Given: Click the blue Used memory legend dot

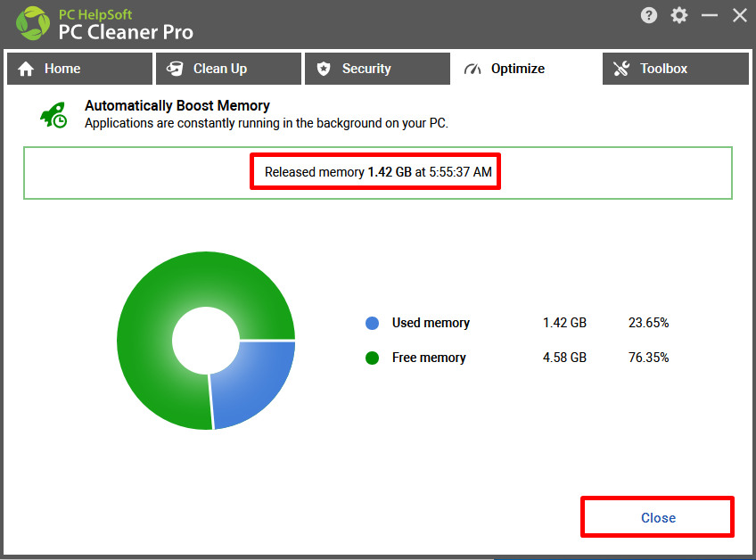Looking at the screenshot, I should point(373,323).
